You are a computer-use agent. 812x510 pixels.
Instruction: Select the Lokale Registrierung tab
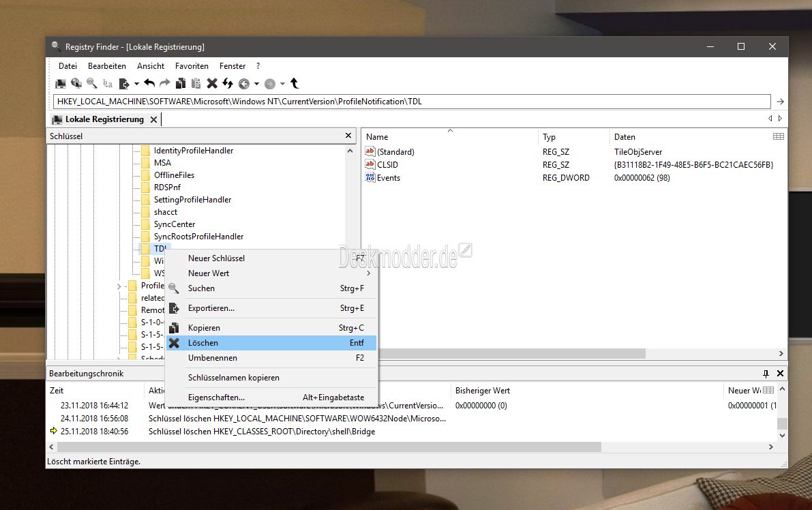[104, 119]
